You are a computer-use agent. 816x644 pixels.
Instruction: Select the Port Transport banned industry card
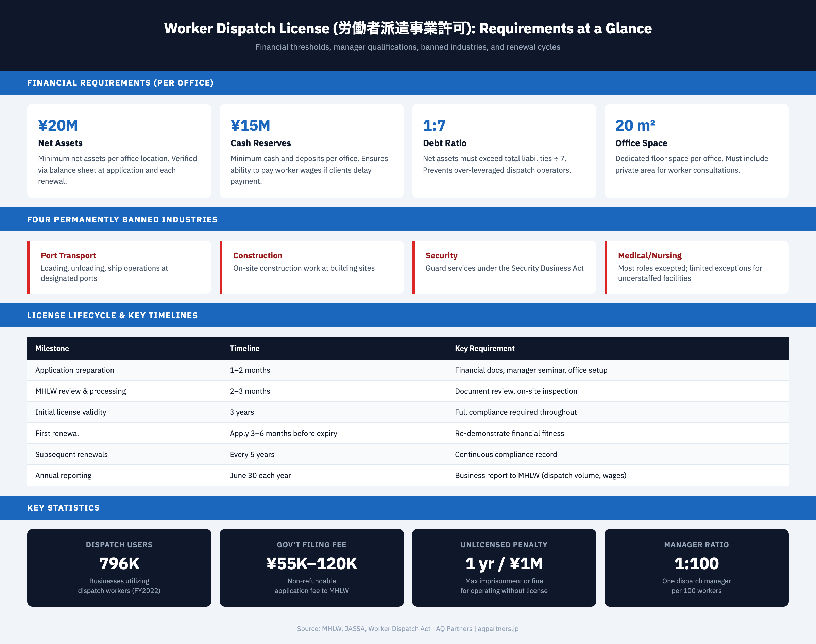[119, 267]
